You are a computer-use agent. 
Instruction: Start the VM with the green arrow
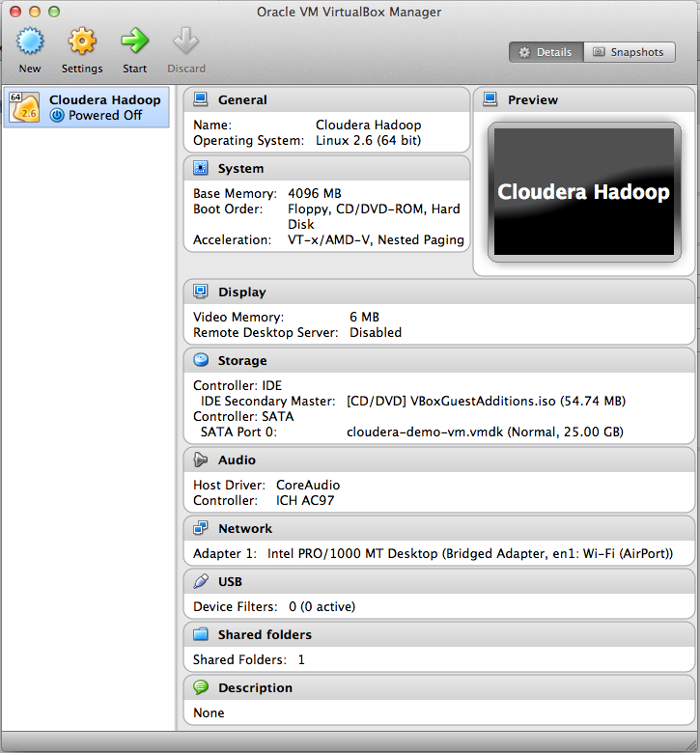[134, 41]
